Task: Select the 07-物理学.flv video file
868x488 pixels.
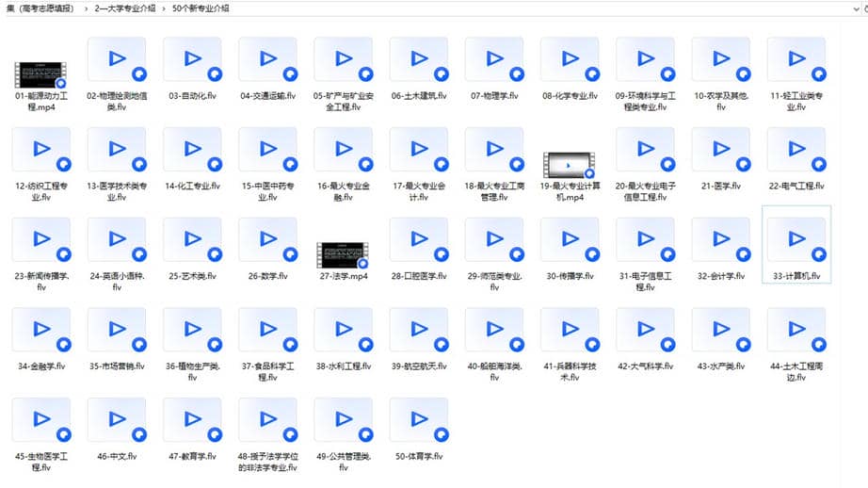Action: [x=494, y=59]
